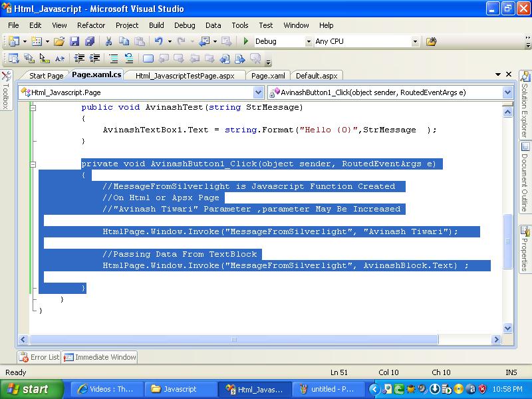The image size is (532, 399).
Task: Switch to the Page.xaml tab
Action: [268, 76]
